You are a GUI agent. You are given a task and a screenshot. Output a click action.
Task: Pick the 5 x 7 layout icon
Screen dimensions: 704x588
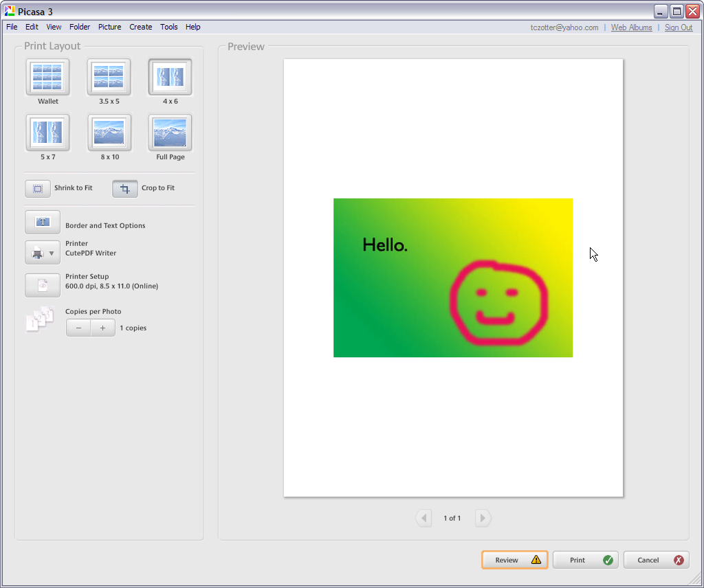tap(48, 133)
